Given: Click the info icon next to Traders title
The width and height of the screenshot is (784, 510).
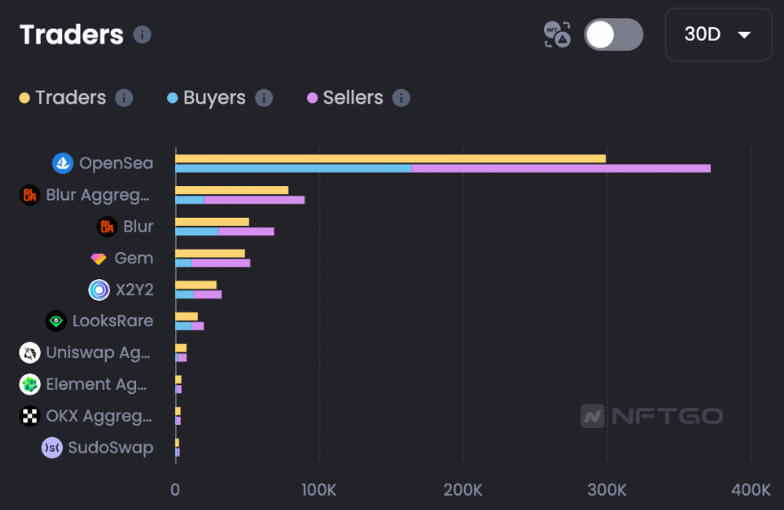Looking at the screenshot, I should tap(142, 34).
